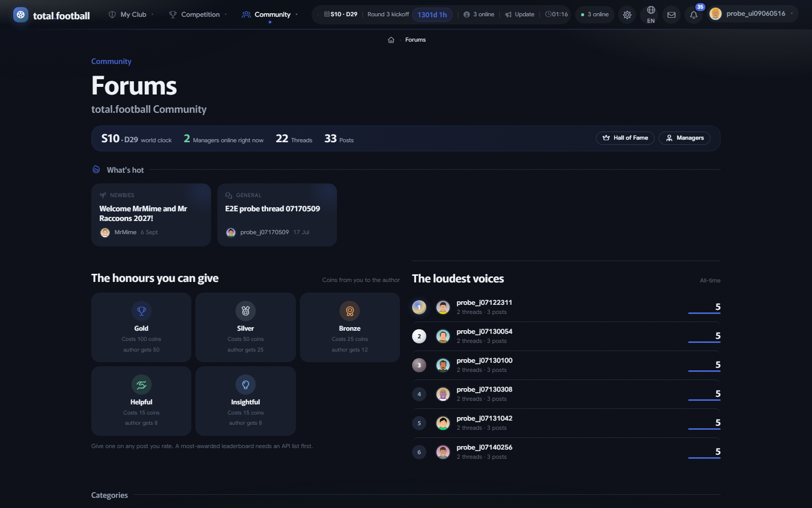Click the Round 3 kickoff label
Viewport: 812px width, 508px height.
click(388, 15)
